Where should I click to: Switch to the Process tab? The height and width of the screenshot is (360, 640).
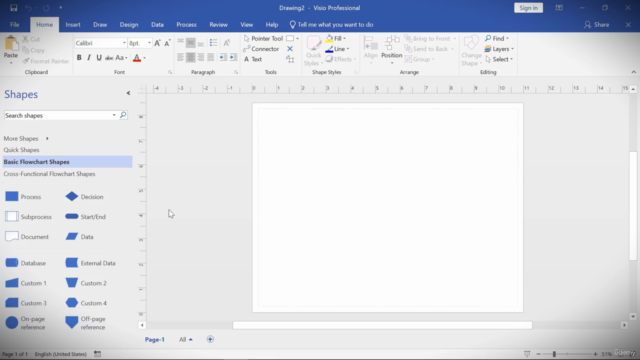[x=187, y=24]
